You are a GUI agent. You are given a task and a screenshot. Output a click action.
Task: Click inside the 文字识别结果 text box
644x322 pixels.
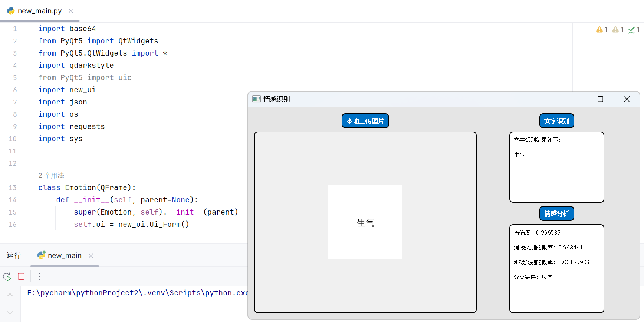click(557, 167)
